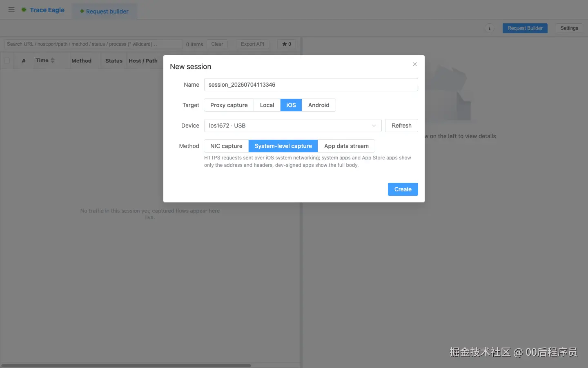Clear the captured traffic list

click(217, 44)
